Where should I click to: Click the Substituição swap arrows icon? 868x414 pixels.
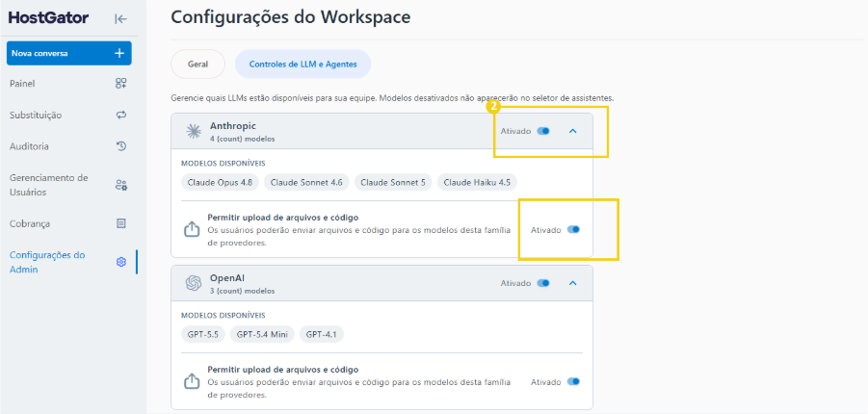click(120, 116)
